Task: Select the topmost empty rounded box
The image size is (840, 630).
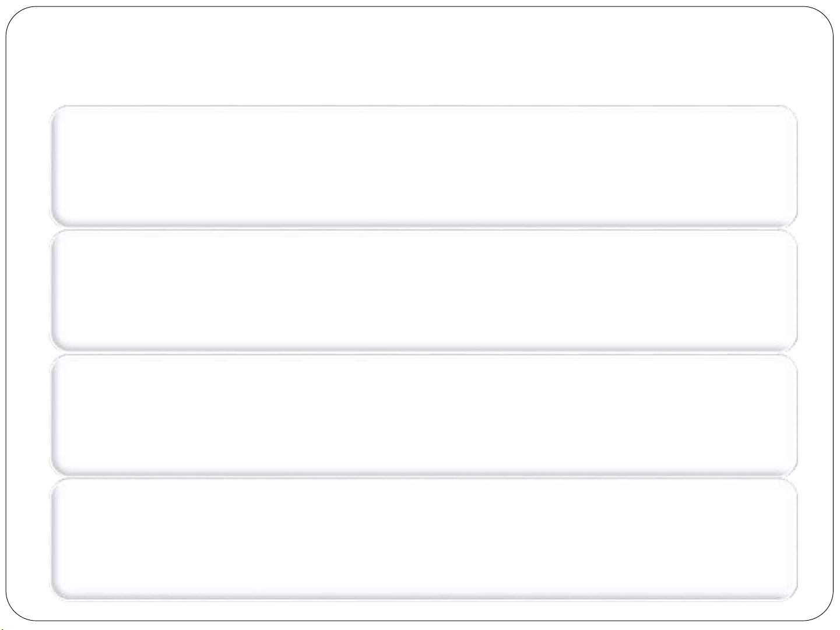Action: (424, 166)
